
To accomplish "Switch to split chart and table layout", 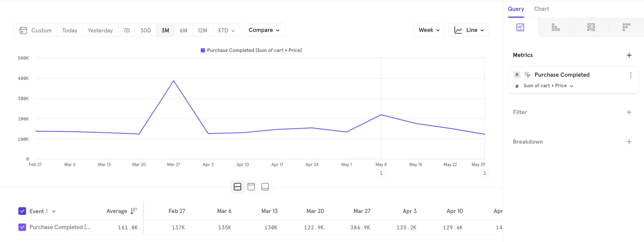I will [x=237, y=187].
